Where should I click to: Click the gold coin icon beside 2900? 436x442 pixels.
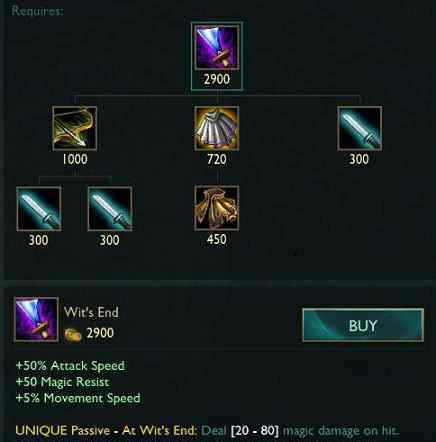pyautogui.click(x=73, y=334)
